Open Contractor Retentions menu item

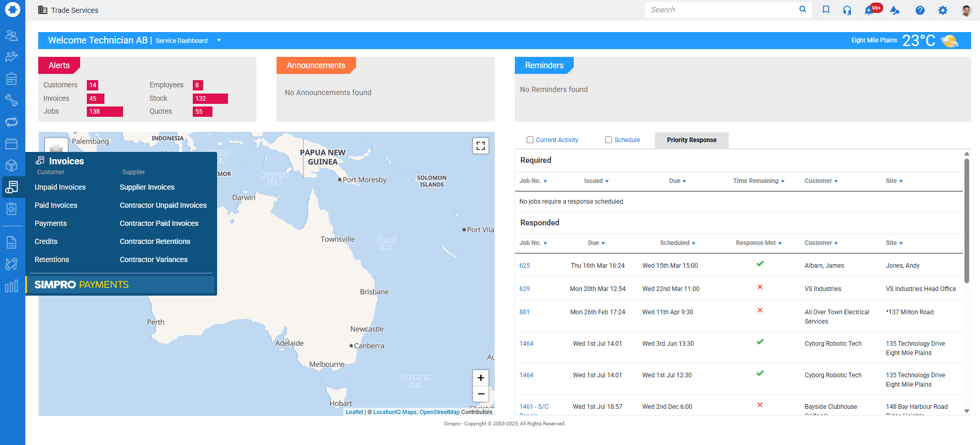click(155, 241)
